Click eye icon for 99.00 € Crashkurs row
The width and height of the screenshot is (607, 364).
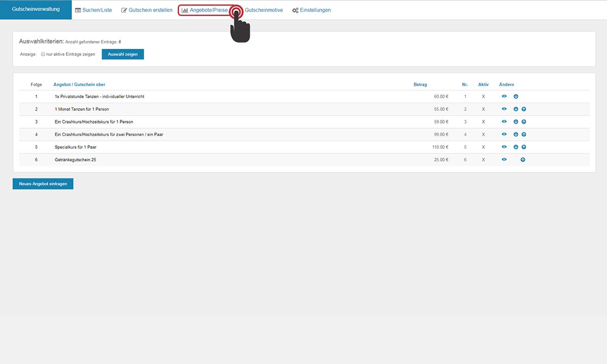pos(504,134)
